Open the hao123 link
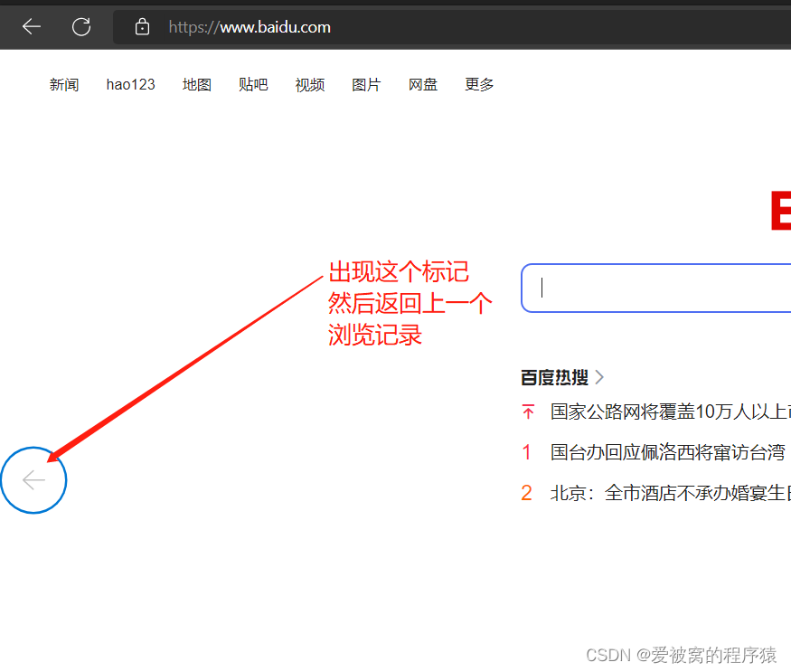Screen dimensions: 791x672 (x=131, y=84)
